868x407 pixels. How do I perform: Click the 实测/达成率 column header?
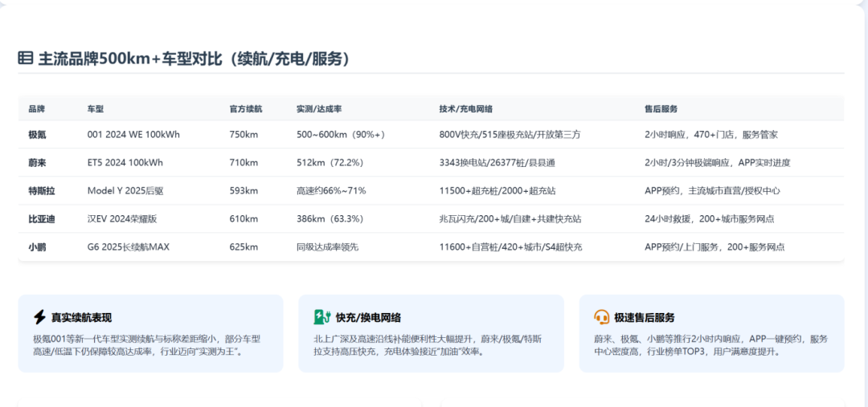pos(319,109)
